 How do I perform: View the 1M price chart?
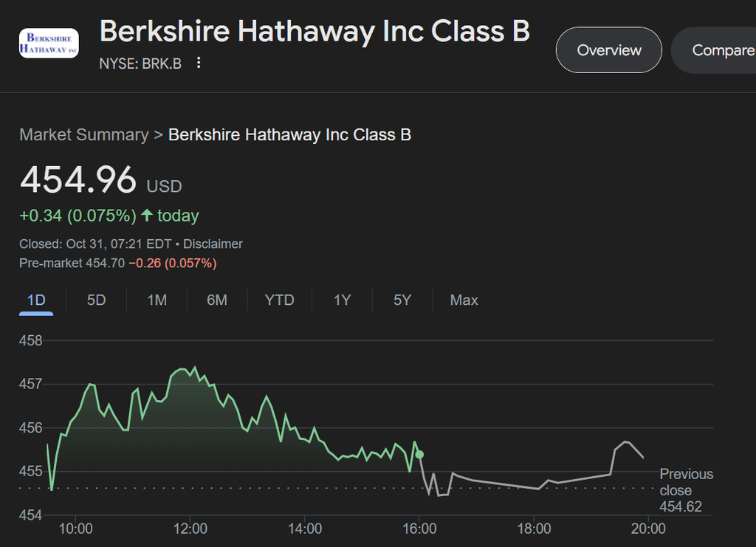[x=156, y=300]
